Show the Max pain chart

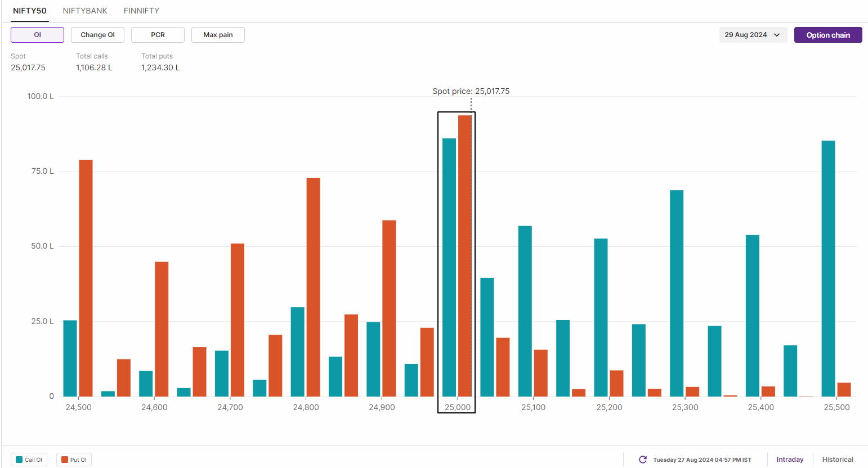tap(218, 35)
